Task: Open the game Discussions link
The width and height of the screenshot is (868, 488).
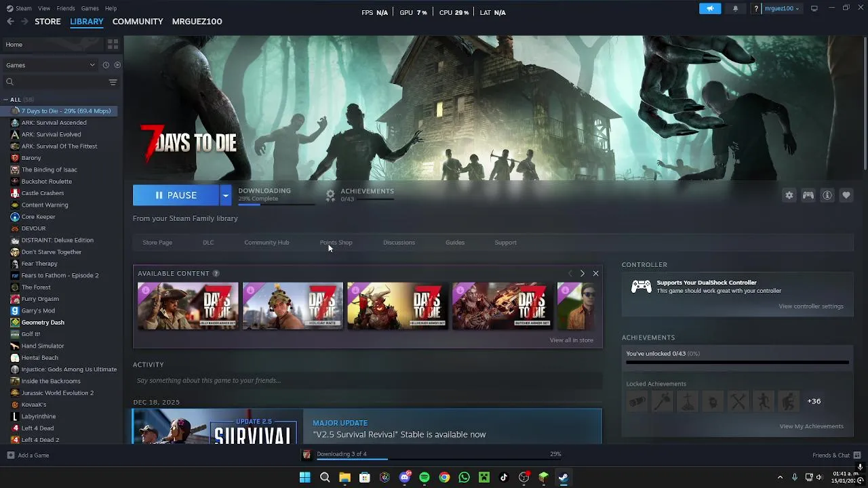Action: coord(399,243)
